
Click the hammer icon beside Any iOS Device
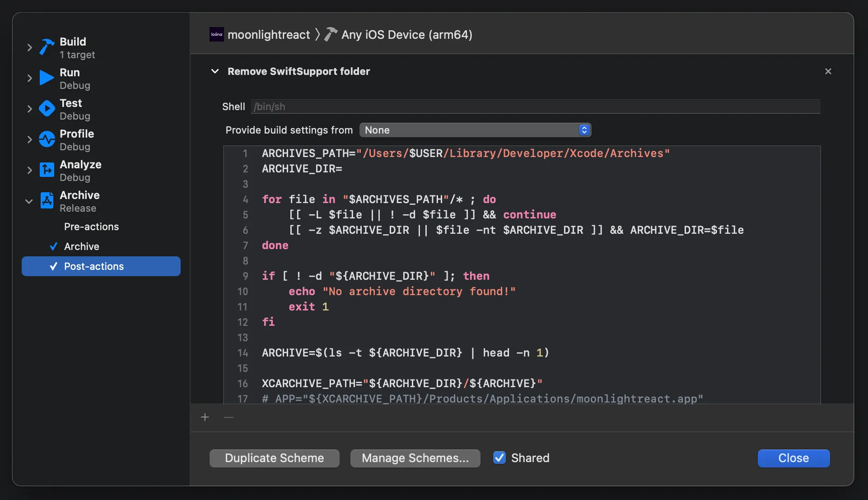tap(331, 34)
